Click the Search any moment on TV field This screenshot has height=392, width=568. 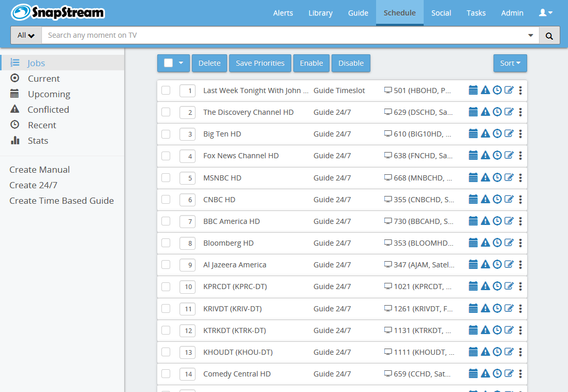285,36
